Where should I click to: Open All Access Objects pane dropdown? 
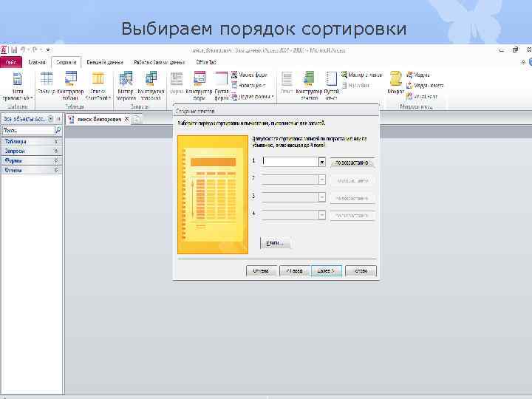[x=50, y=119]
